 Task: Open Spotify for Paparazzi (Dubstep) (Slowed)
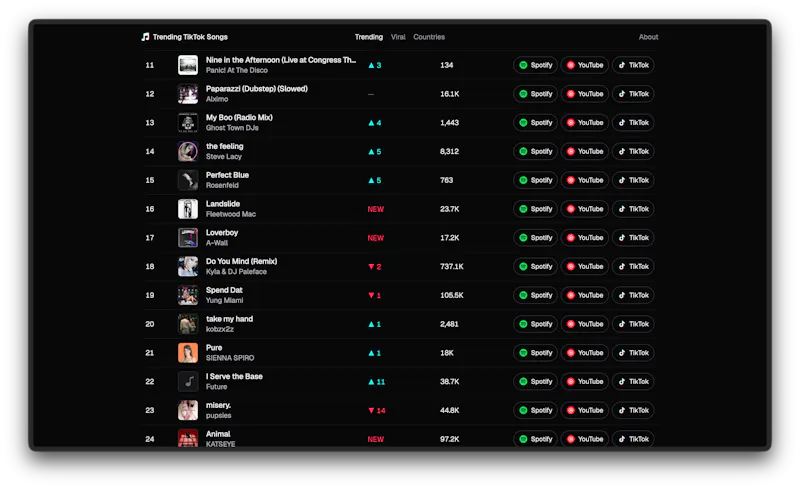click(x=535, y=94)
